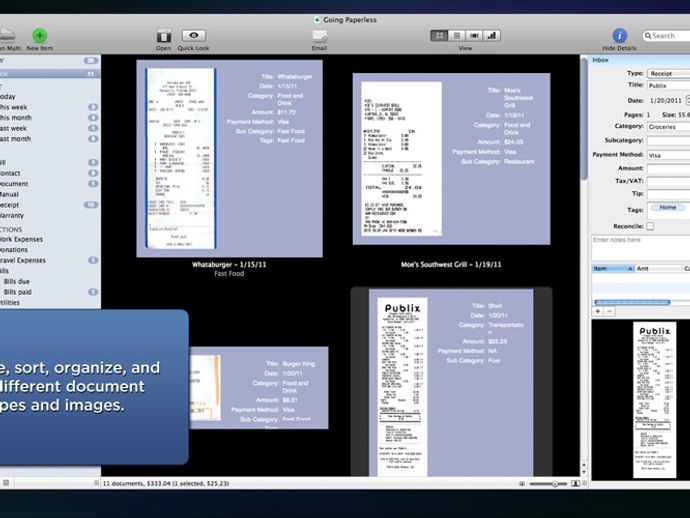The image size is (690, 518).
Task: Click the date stepper arrows
Action: tap(687, 100)
